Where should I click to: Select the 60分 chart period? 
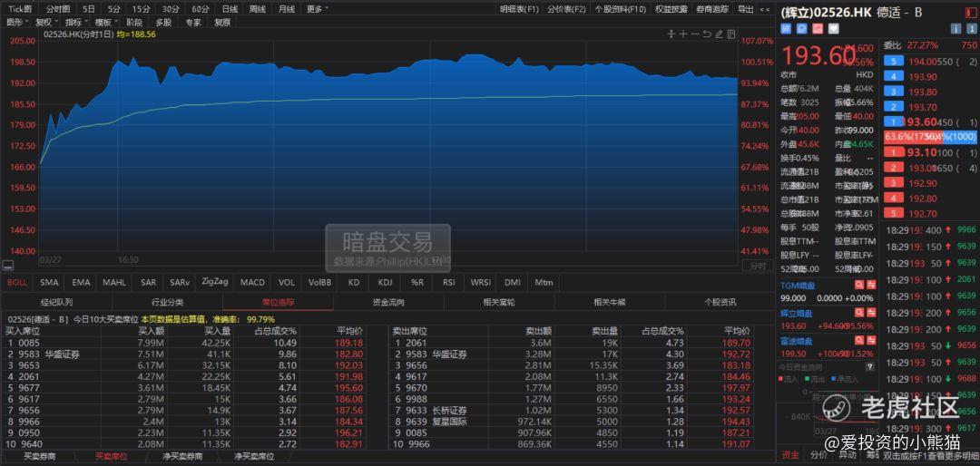tap(200, 9)
